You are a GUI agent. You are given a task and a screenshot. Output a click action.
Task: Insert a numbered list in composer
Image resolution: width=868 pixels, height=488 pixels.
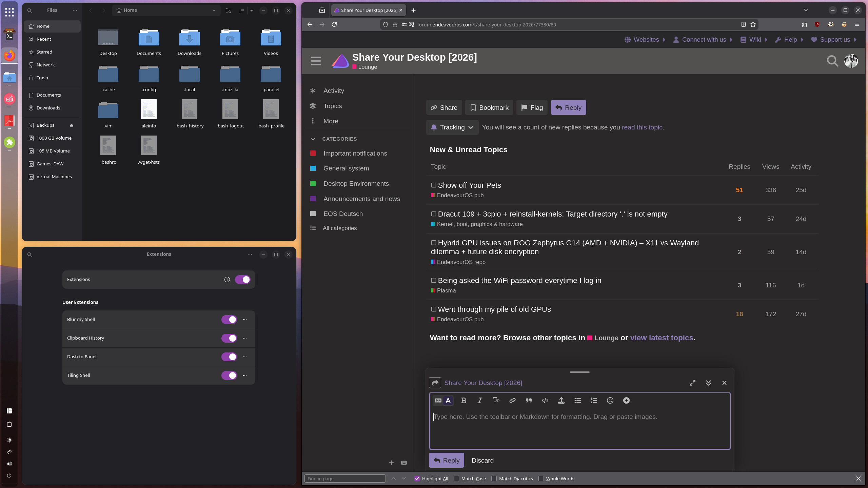coord(594,401)
